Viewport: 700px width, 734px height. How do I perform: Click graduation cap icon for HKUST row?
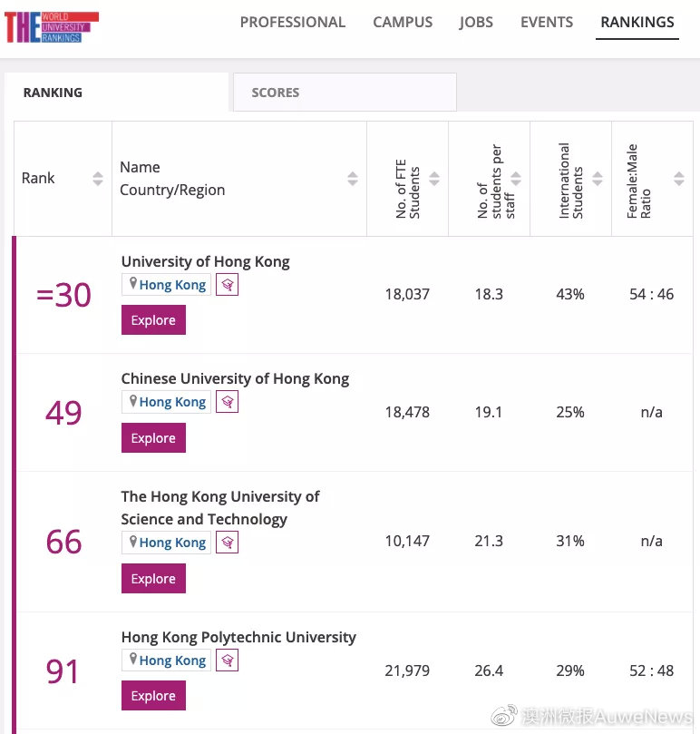[227, 543]
